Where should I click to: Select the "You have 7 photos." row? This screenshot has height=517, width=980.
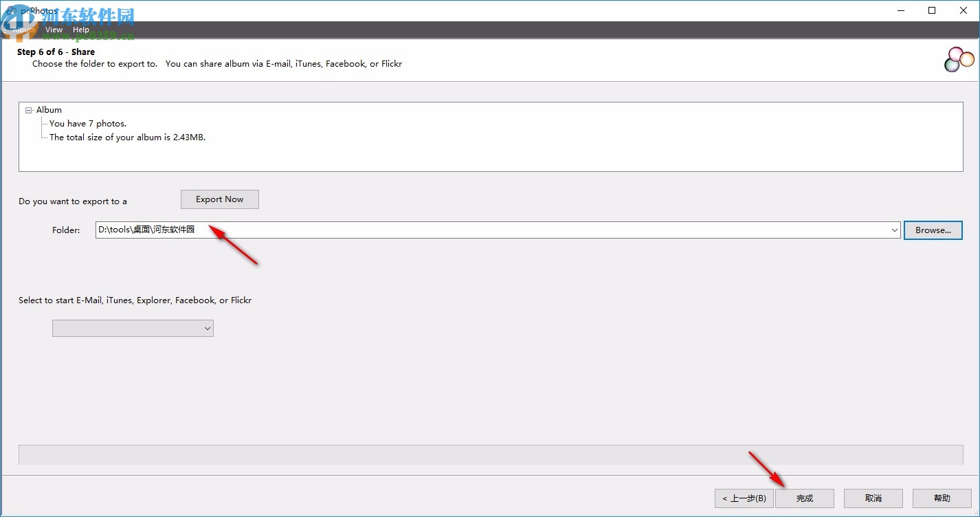pos(88,124)
